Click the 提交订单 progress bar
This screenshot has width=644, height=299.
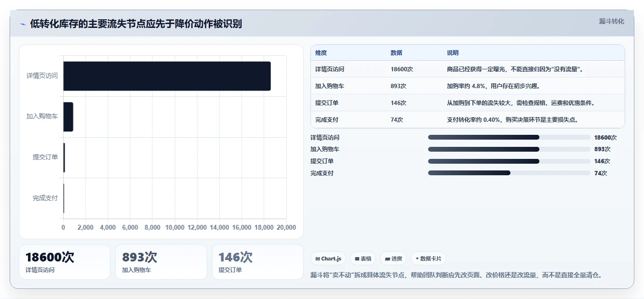pyautogui.click(x=509, y=161)
